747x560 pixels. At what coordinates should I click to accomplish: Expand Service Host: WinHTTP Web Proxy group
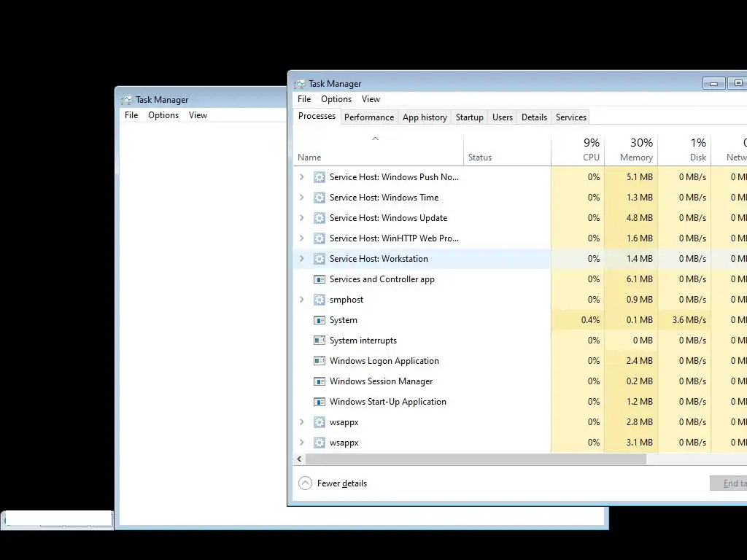click(301, 238)
